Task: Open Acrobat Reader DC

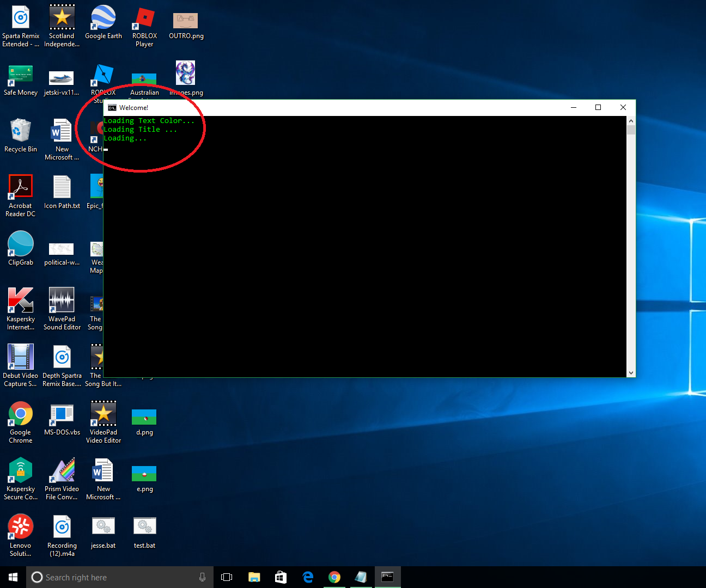Action: pos(20,187)
